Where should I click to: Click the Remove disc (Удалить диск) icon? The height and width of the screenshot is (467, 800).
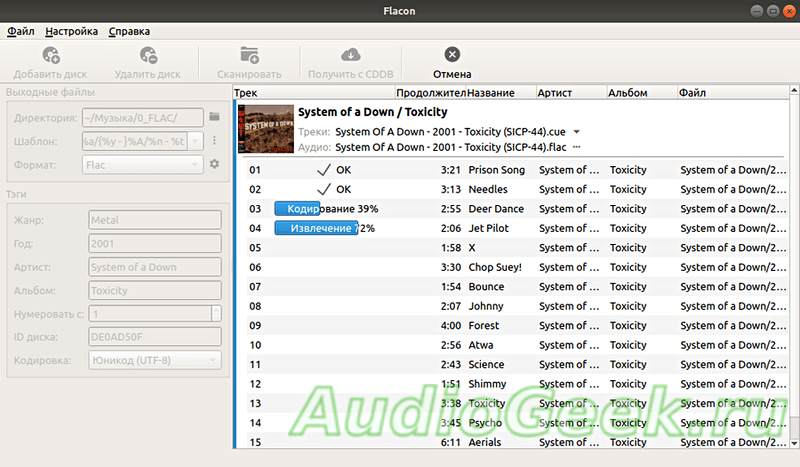point(148,55)
